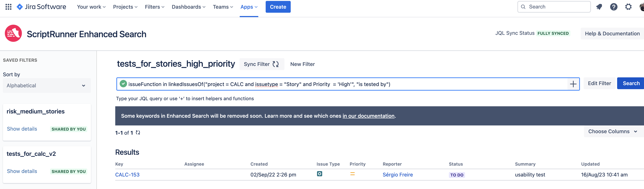644x189 pixels.
Task: Expand the Filters menu
Action: point(154,7)
